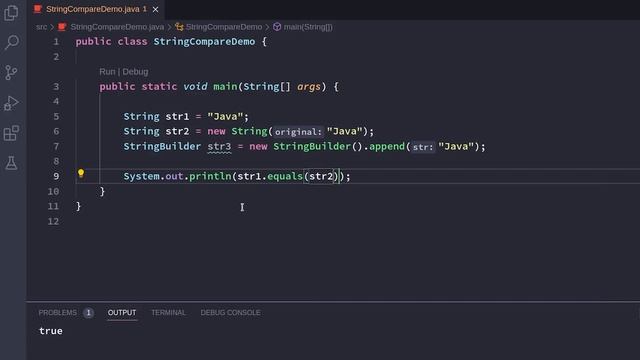Click StringCompareDemo.java in the breadcrumb

click(x=117, y=27)
